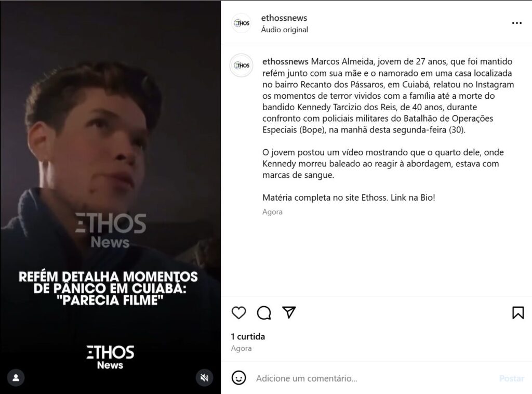Open ethossnews profile from header username
This screenshot has height=394, width=532.
tap(284, 18)
